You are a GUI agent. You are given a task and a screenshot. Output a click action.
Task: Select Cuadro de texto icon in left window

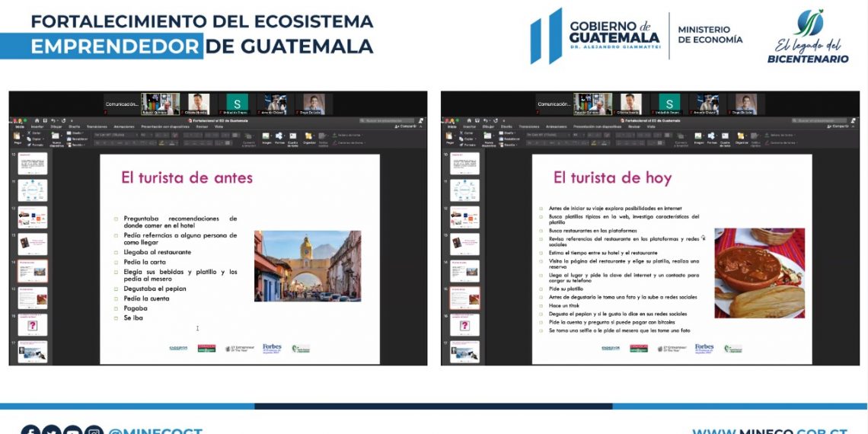point(292,137)
